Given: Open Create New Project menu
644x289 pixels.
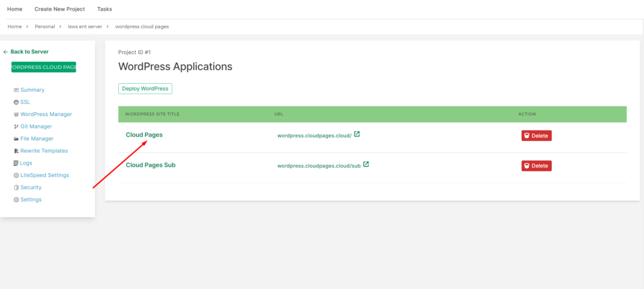Looking at the screenshot, I should click(60, 9).
